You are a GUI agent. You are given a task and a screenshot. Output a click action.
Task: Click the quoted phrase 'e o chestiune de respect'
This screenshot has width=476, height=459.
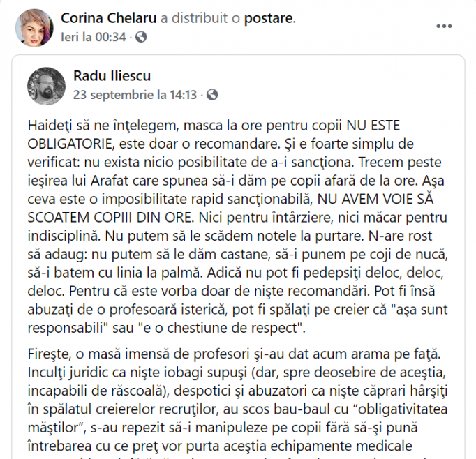(221, 328)
